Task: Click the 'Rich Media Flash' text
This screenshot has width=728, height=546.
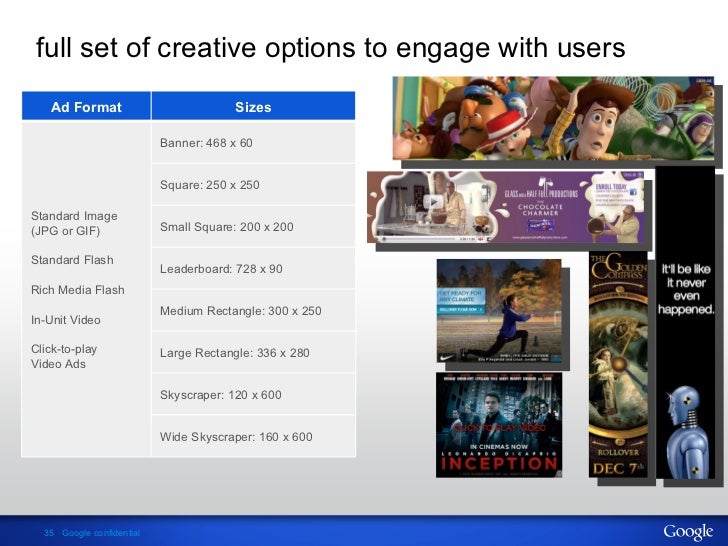Action: click(78, 290)
